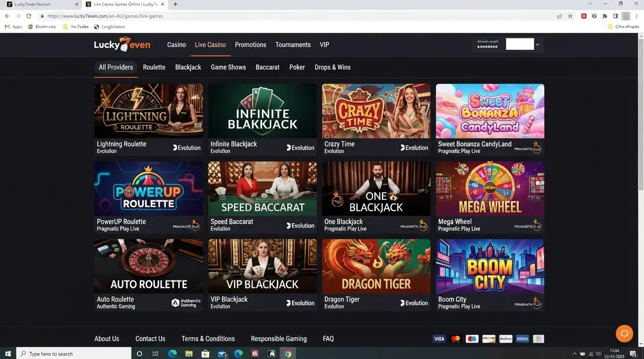Select the All Providers tab
This screenshot has height=359, width=644.
[116, 67]
